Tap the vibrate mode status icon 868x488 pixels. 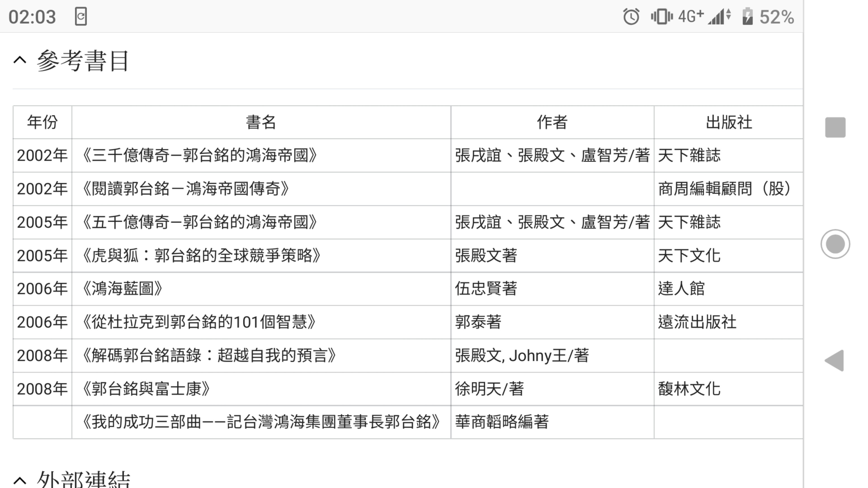pos(661,17)
